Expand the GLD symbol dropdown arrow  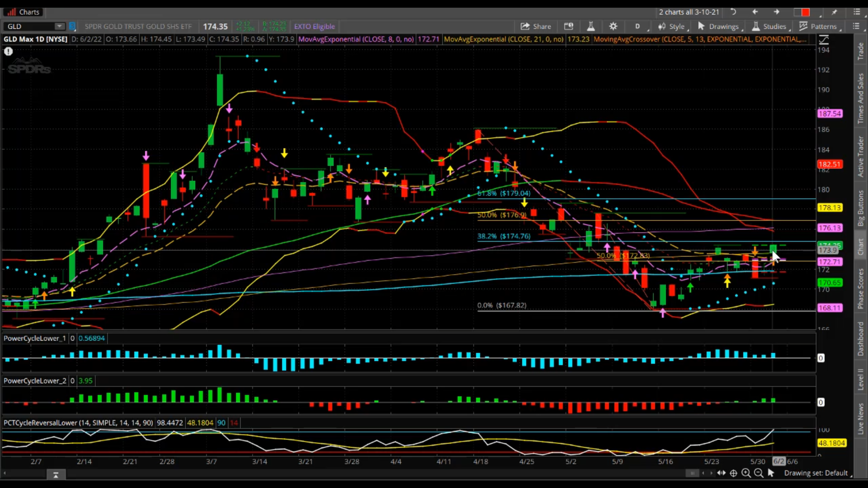(x=60, y=26)
